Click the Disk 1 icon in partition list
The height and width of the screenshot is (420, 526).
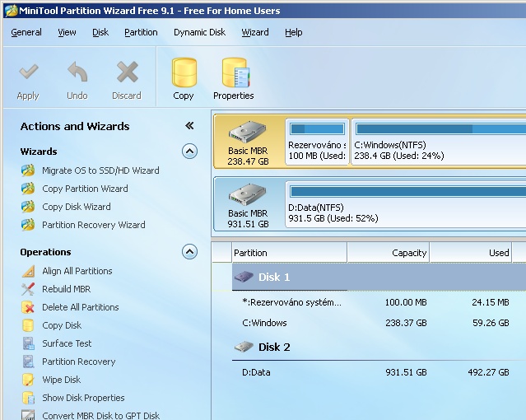pos(244,277)
